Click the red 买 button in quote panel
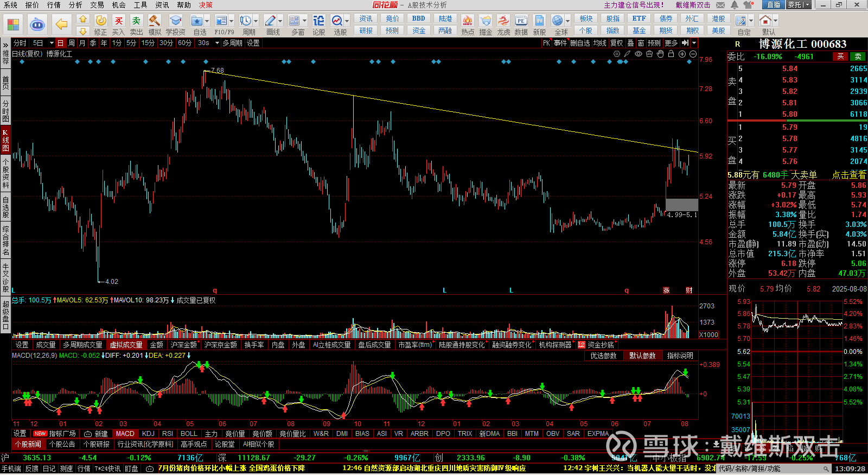The height and width of the screenshot is (475, 868). (840, 56)
